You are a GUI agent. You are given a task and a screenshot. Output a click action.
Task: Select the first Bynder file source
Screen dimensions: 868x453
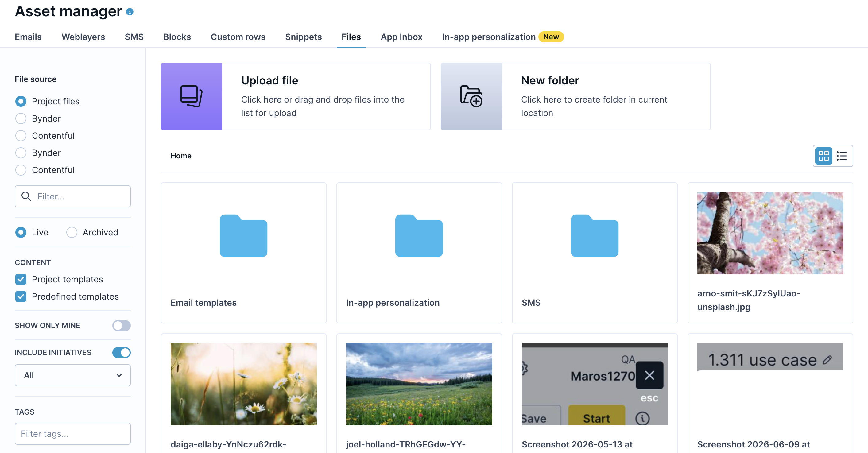(x=21, y=119)
